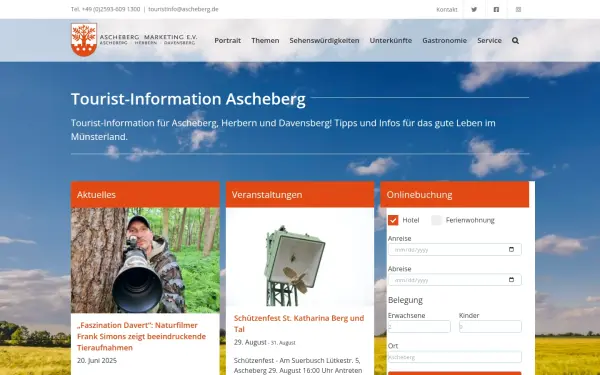Uncheck the Hotel checkbox
600x375 pixels.
[393, 220]
